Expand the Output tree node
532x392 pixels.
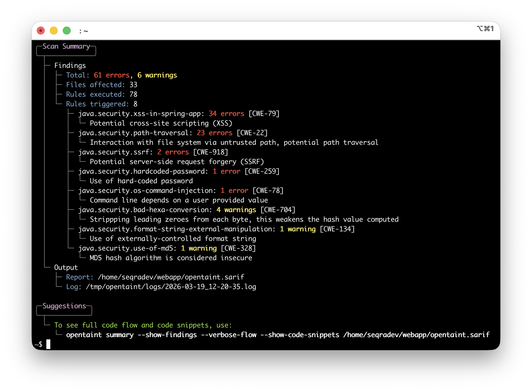[x=66, y=267]
